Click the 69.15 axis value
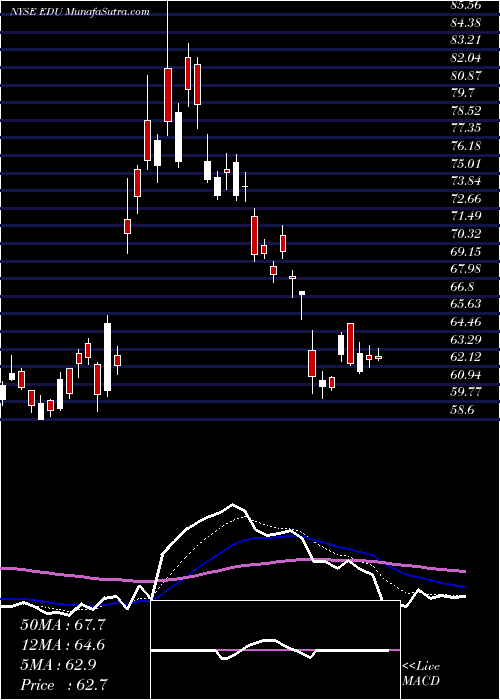500x700 pixels. pyautogui.click(x=467, y=251)
